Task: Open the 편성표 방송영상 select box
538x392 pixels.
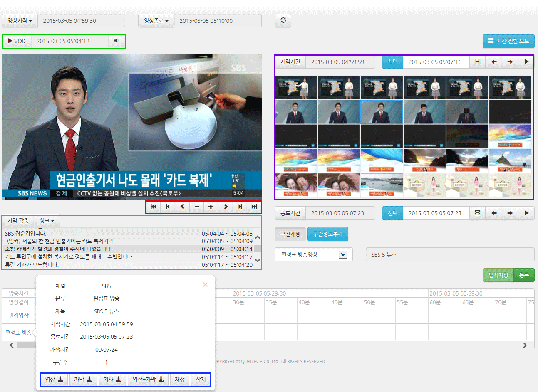Action: (314, 254)
